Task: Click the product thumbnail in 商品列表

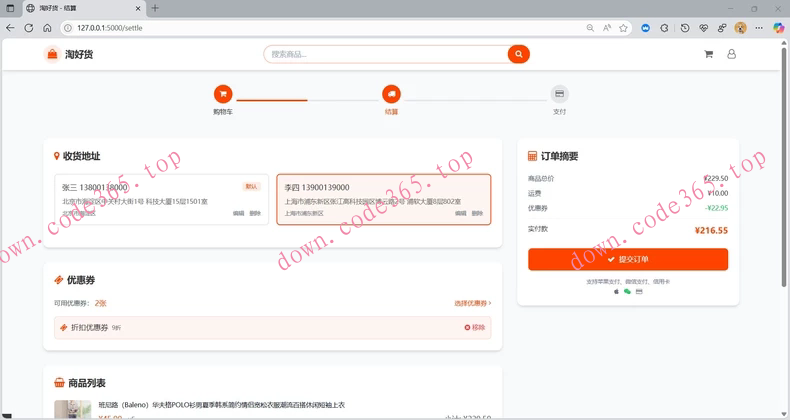Action: pyautogui.click(x=73, y=409)
